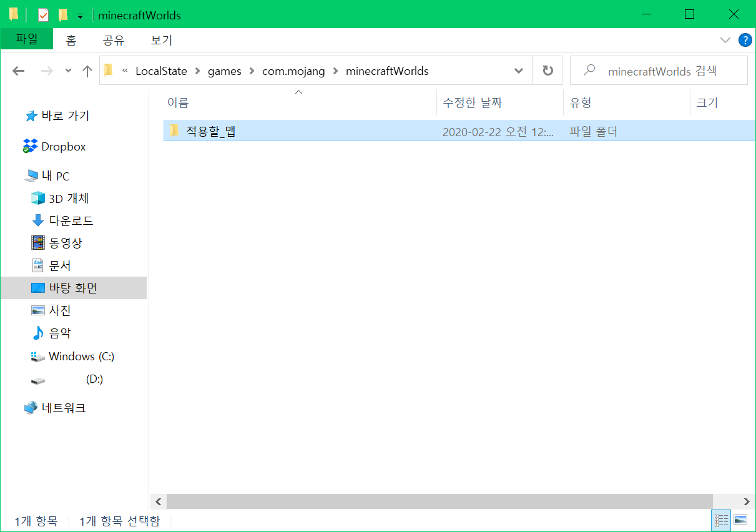Click the folder icon in the title bar
Screen dimensions: 756x532
[x=14, y=14]
